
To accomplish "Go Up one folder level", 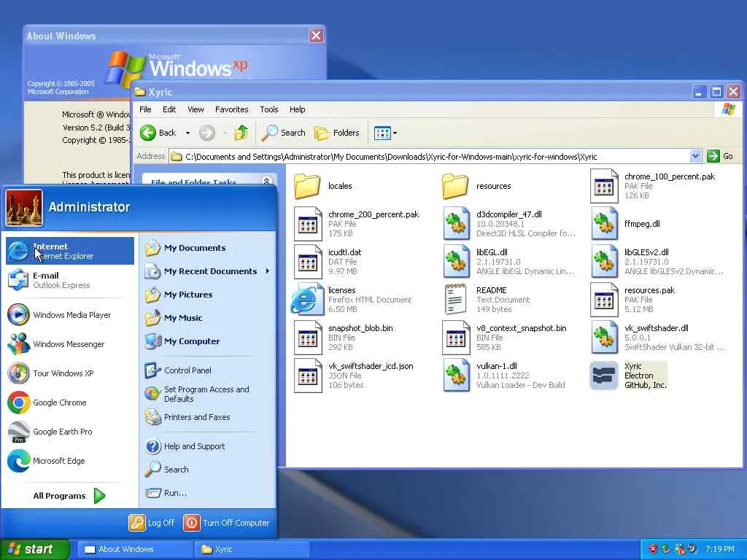I will [x=241, y=133].
